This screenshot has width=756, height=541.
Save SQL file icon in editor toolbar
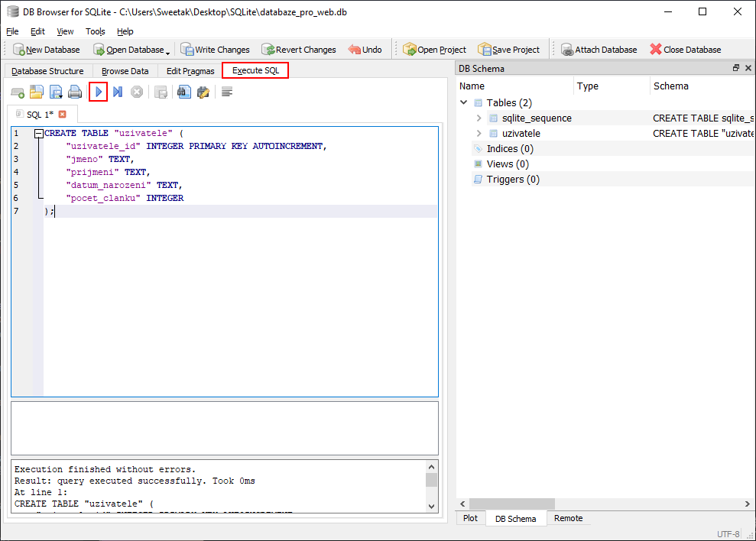pyautogui.click(x=56, y=92)
